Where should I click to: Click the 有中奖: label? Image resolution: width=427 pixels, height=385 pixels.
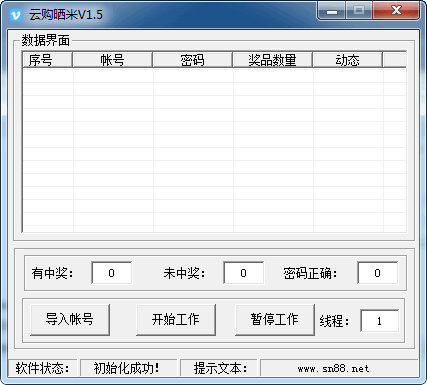click(52, 273)
